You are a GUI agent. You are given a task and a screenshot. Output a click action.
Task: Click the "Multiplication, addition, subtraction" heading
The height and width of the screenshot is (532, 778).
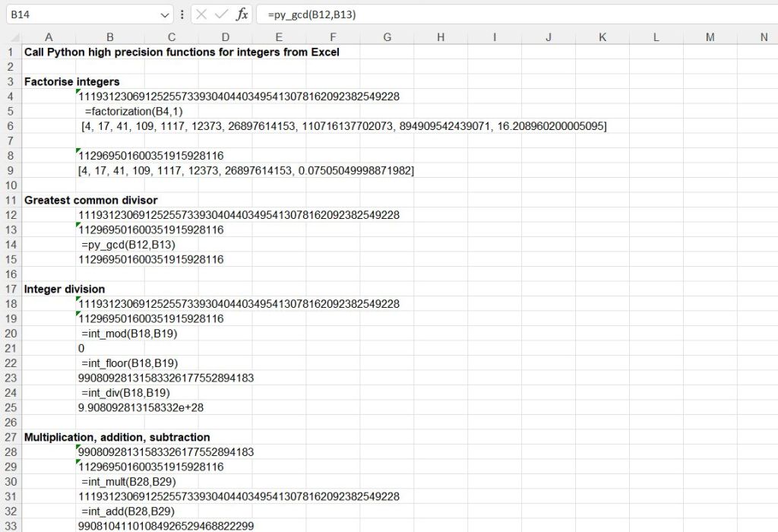coord(117,437)
